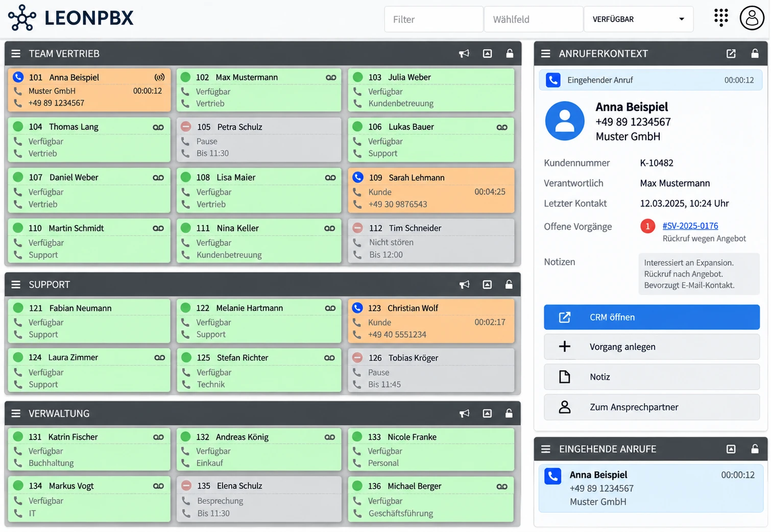
Task: Toggle the lock on Eingehende Anrufe panel
Action: 755,449
